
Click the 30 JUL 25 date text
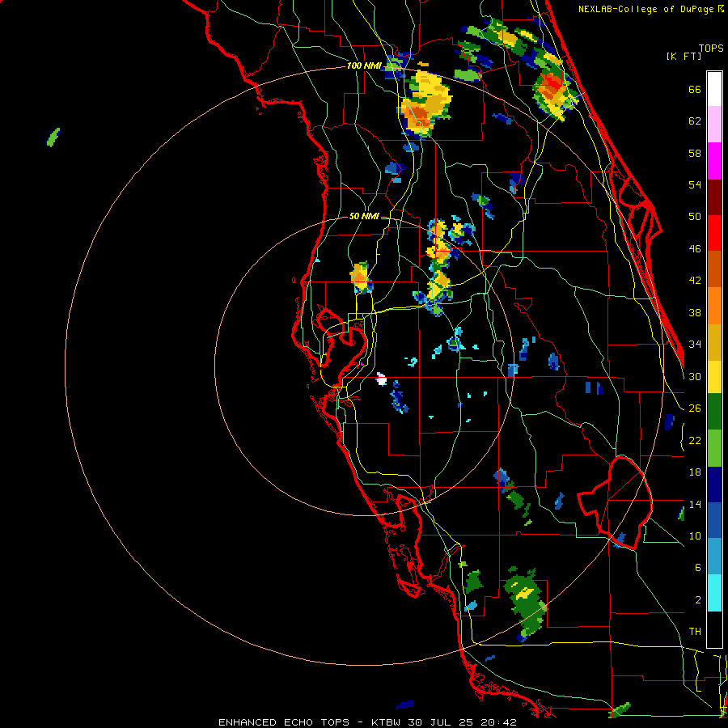pyautogui.click(x=440, y=722)
